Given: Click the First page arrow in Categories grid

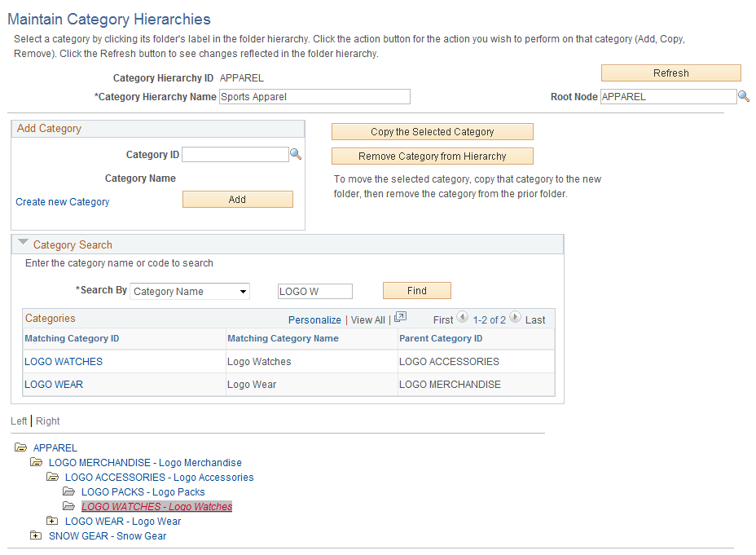Looking at the screenshot, I should [x=463, y=319].
